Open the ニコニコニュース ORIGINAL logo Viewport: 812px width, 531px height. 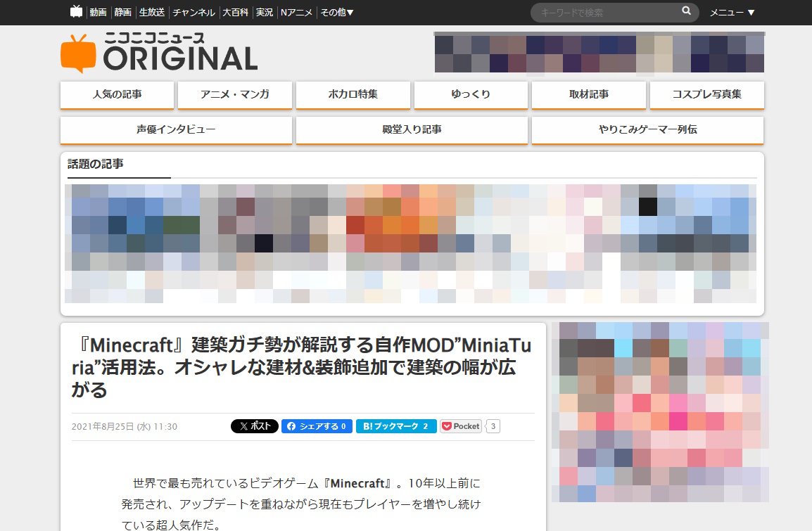pyautogui.click(x=160, y=52)
